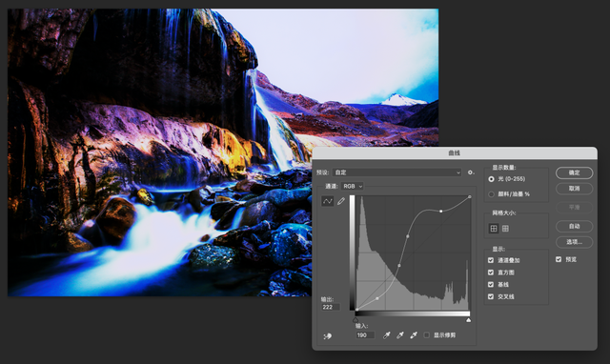610x364 pixels.
Task: Click the 自动 auto button
Action: point(574,226)
